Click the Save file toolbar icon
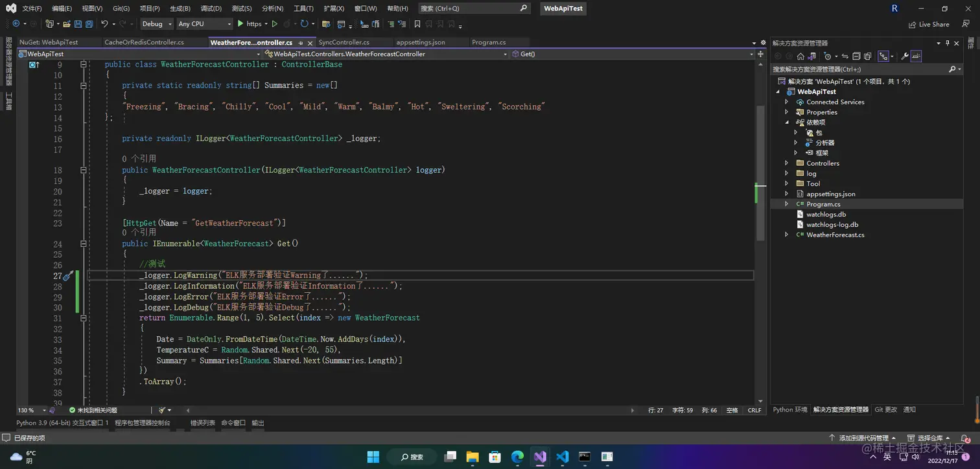The width and height of the screenshot is (980, 469). point(78,24)
